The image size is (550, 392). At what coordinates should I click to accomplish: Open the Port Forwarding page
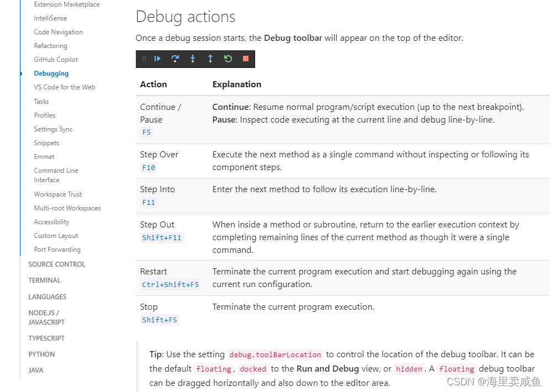[x=57, y=249]
